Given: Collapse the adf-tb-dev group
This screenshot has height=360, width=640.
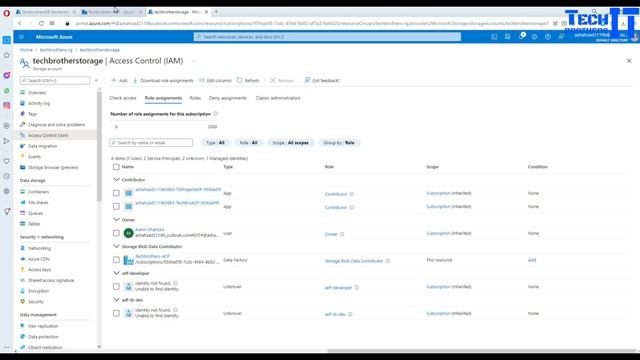Looking at the screenshot, I should click(116, 300).
